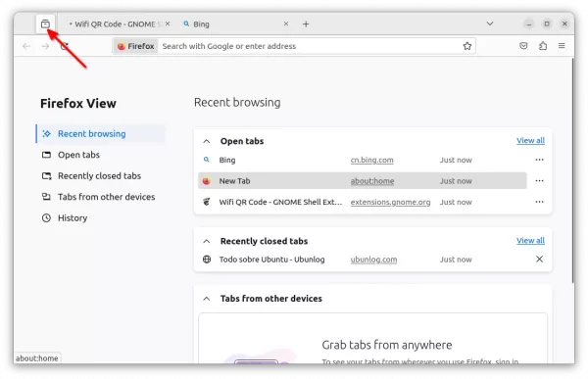Collapse the Recently closed tabs section

point(206,241)
